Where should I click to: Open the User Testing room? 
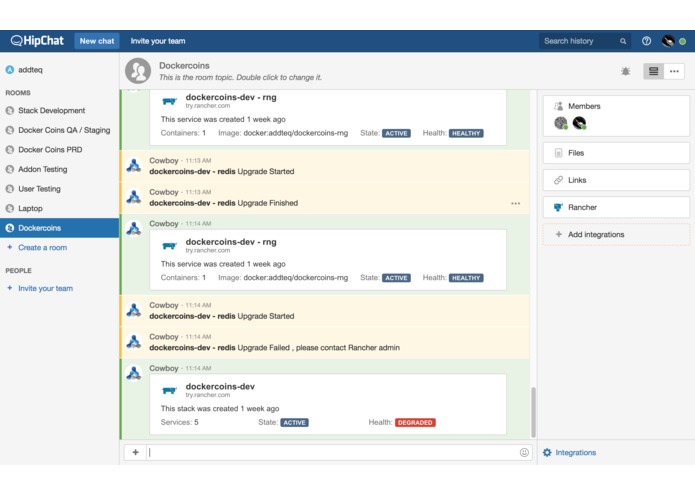(x=59, y=188)
